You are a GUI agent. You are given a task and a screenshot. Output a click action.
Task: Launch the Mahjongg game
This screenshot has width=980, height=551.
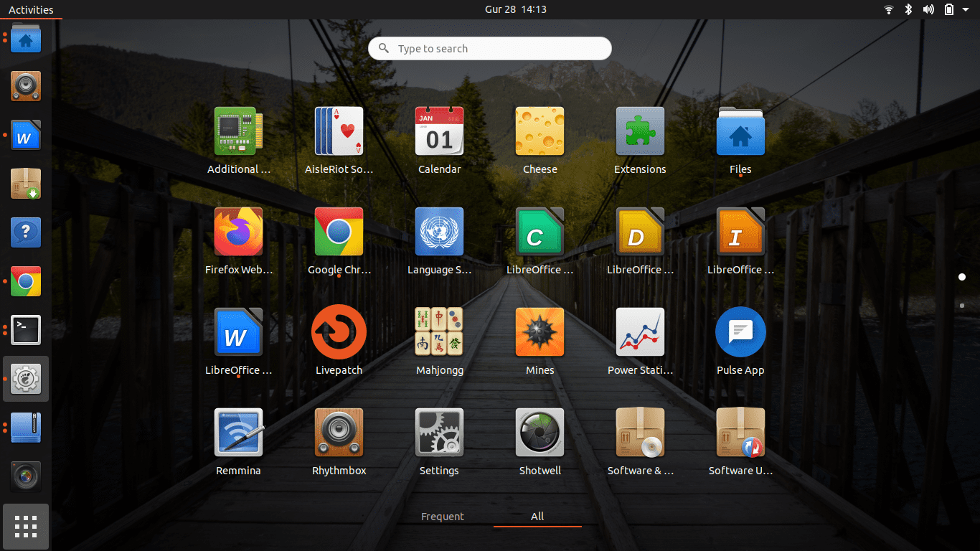(x=440, y=342)
